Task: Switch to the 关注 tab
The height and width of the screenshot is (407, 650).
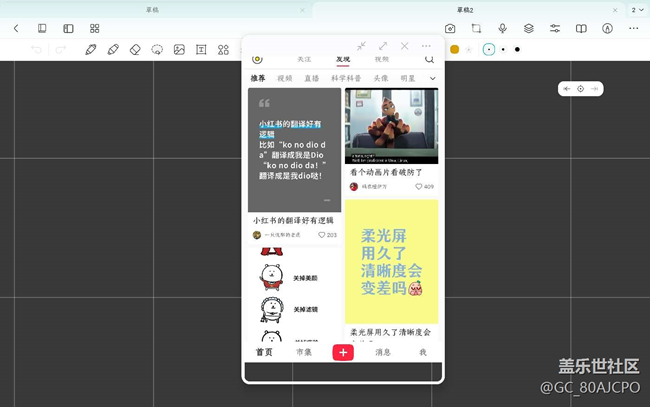Action: point(304,59)
